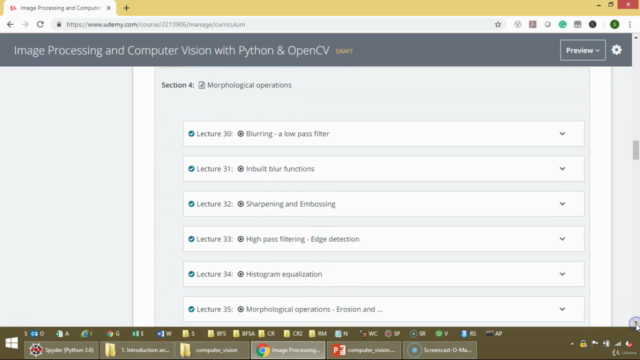640x360 pixels.
Task: Switch to Spyder (Python 3.6) in taskbar
Action: coord(61,350)
